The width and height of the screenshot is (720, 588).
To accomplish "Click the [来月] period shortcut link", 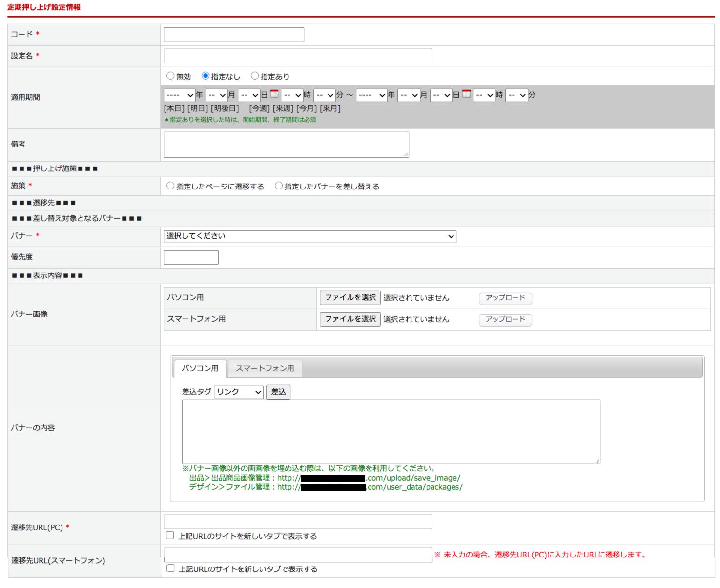I will [330, 108].
